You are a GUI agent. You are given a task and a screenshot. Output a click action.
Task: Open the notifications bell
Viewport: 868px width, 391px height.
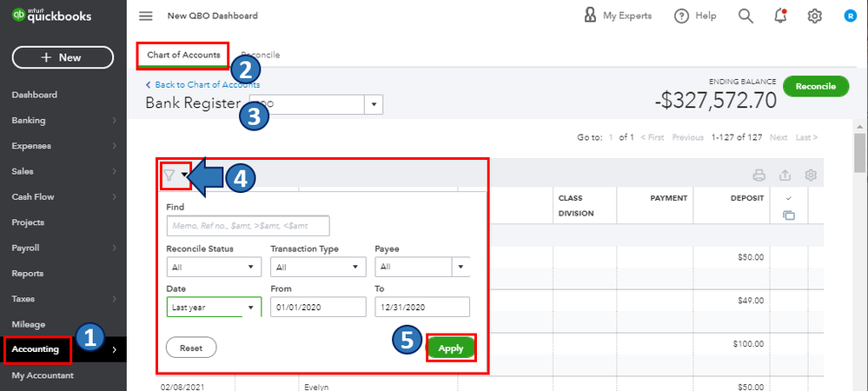point(780,16)
